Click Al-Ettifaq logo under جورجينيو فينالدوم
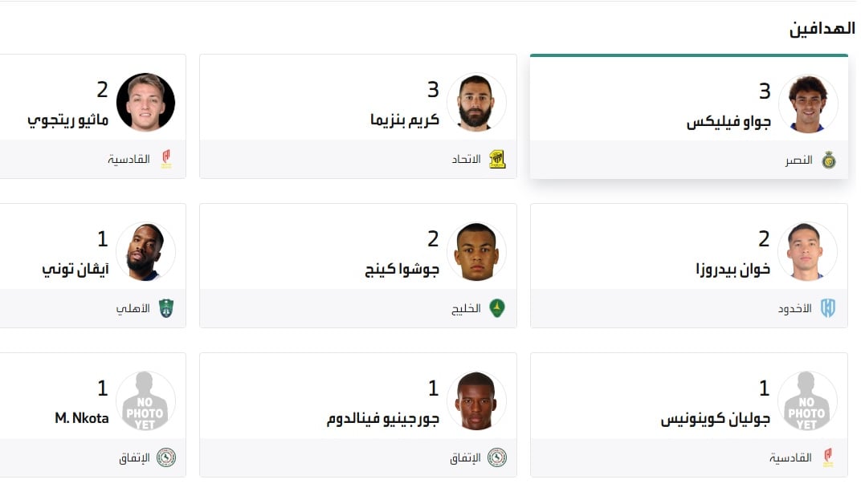This screenshot has height=504, width=861. point(497,457)
